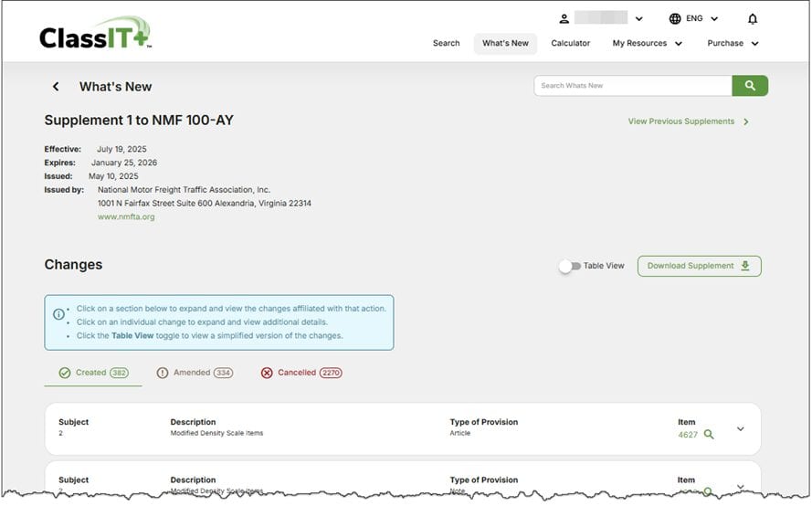Open the Purchase dropdown menu
This screenshot has width=812, height=506.
[x=733, y=43]
